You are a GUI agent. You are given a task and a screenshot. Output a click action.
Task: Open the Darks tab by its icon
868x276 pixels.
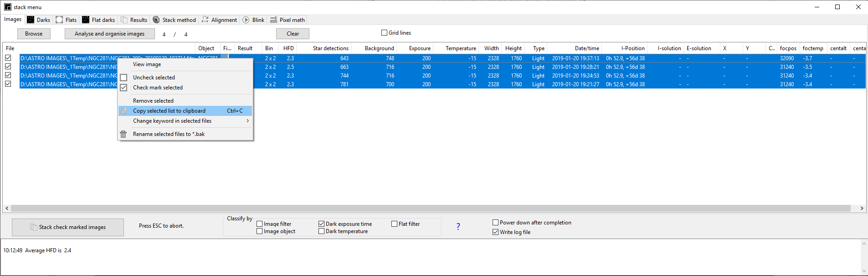click(x=31, y=20)
